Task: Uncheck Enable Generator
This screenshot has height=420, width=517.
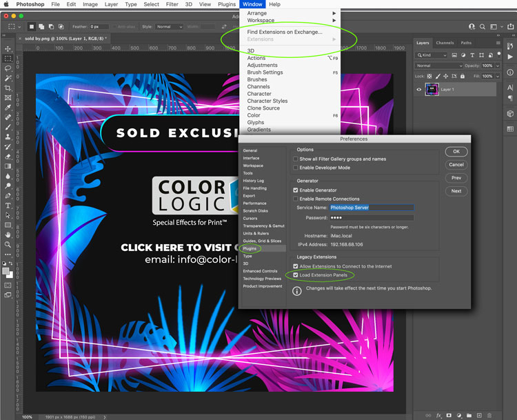Action: (x=296, y=190)
